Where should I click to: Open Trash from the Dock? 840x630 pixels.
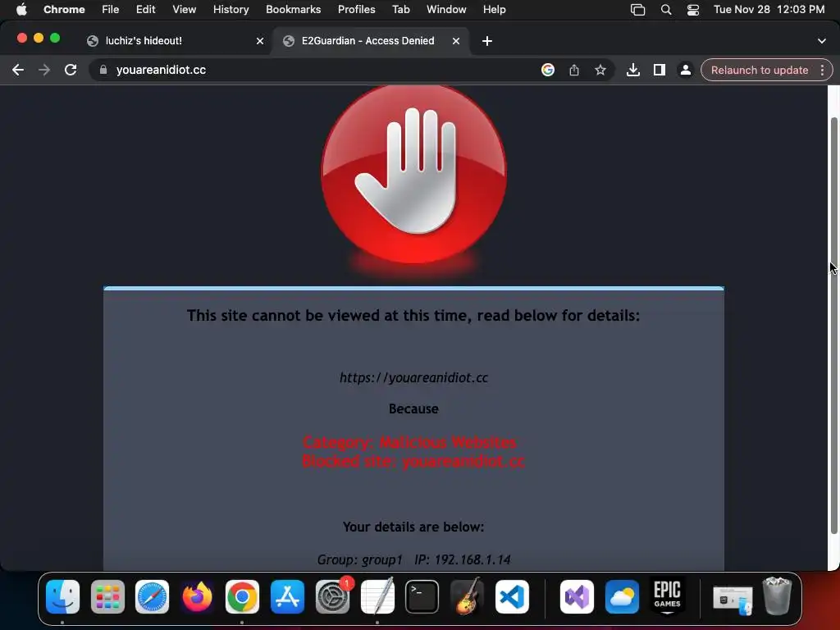777,596
